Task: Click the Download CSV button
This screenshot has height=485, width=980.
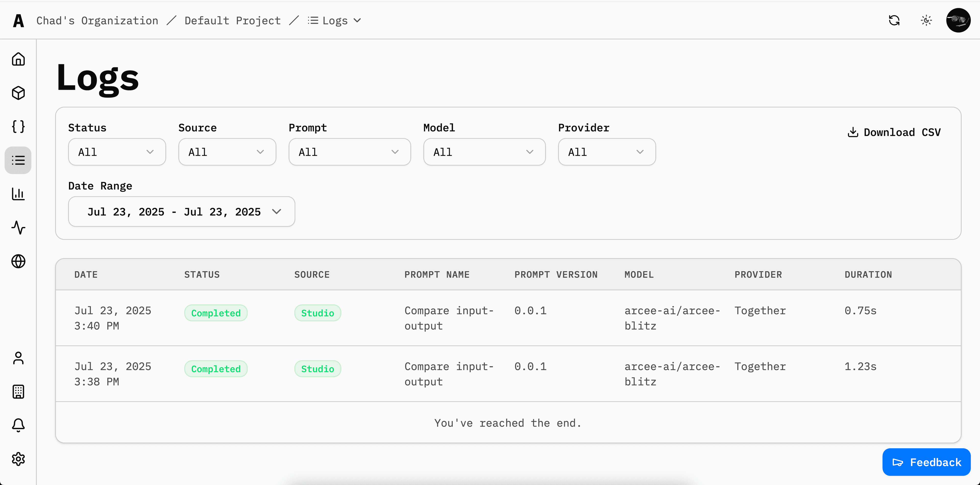Action: coord(894,132)
